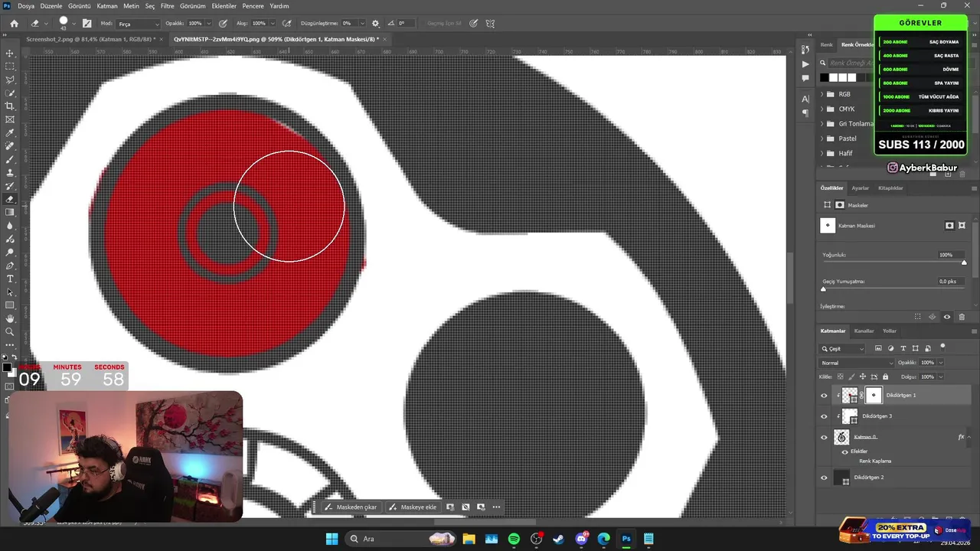Open Düzgünleştirme percentage dropdown
The image size is (980, 551).
pyautogui.click(x=361, y=23)
